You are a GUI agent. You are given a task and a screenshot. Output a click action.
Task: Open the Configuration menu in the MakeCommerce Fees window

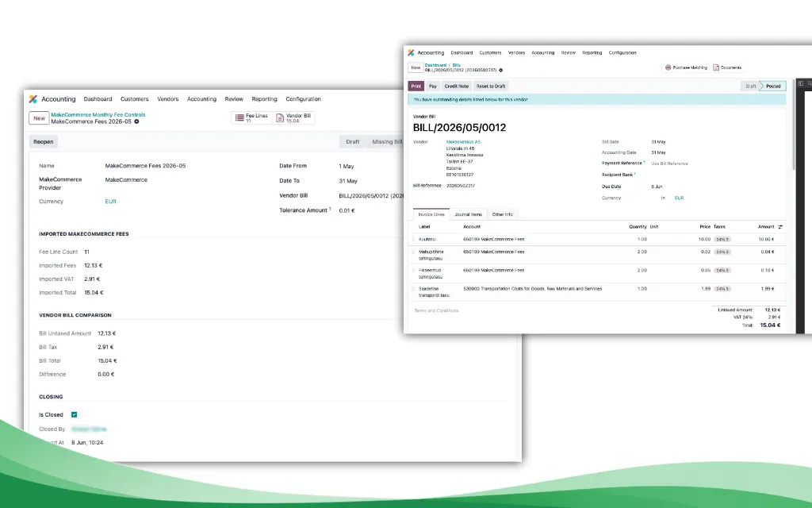(303, 99)
